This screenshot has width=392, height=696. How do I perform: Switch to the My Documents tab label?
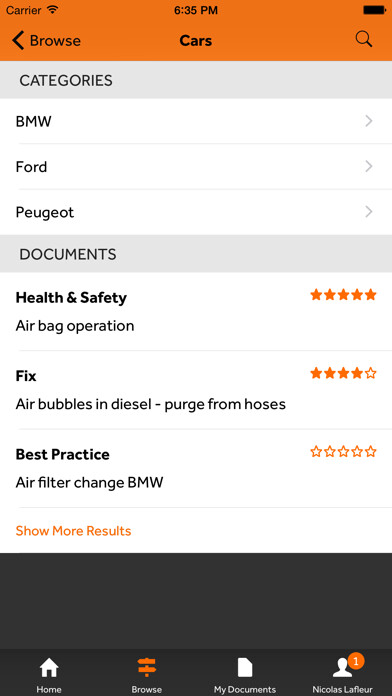pyautogui.click(x=245, y=689)
